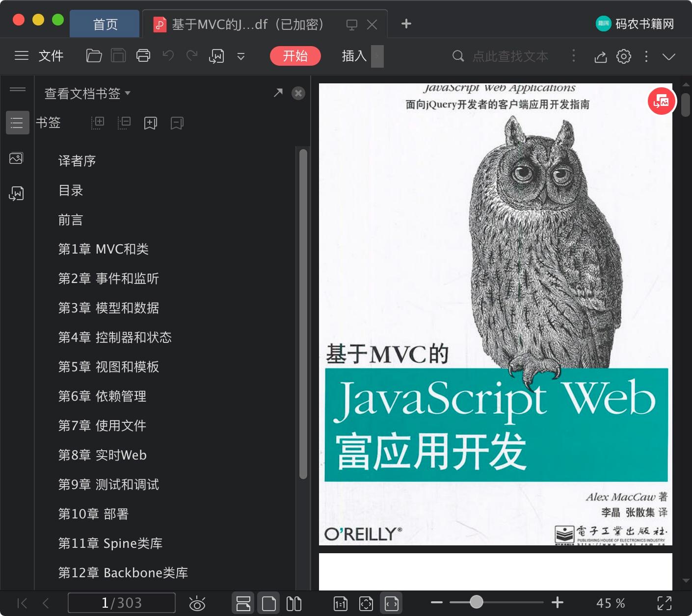Open the folder icon in toolbar
Viewport: 692px width, 616px height.
(x=94, y=56)
